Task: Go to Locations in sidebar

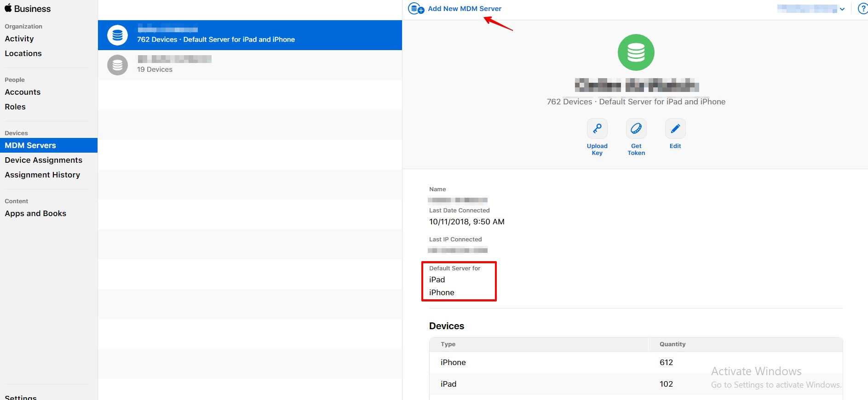Action: tap(23, 53)
